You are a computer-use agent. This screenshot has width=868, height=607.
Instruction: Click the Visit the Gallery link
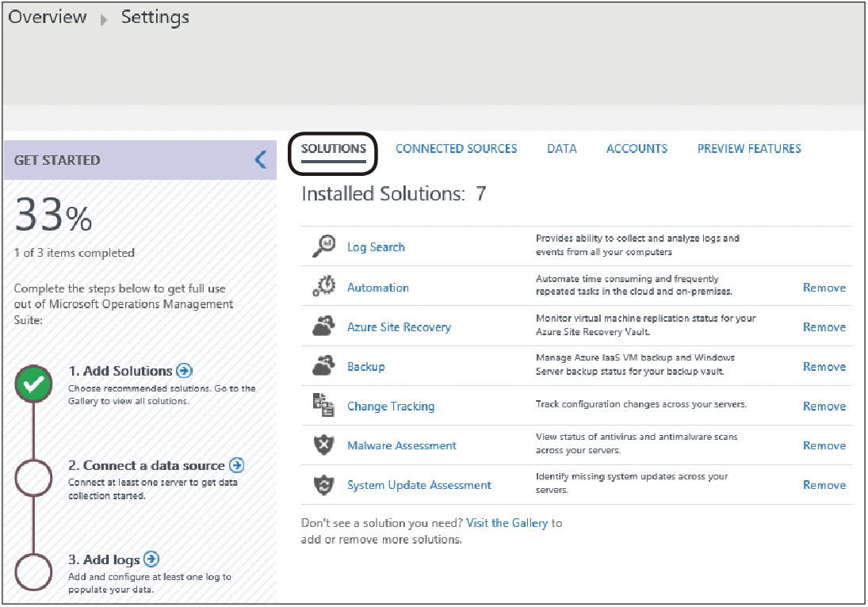(x=507, y=523)
